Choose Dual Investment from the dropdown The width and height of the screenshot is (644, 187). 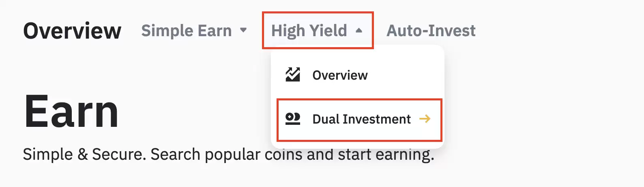pos(361,119)
